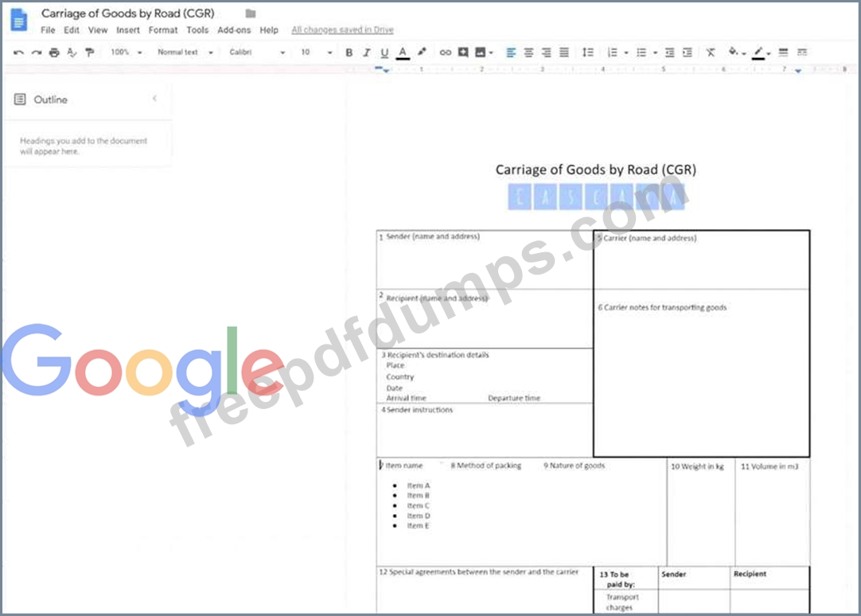Expand numbered list style dropdown arrow
This screenshot has height=616, width=861.
click(626, 53)
